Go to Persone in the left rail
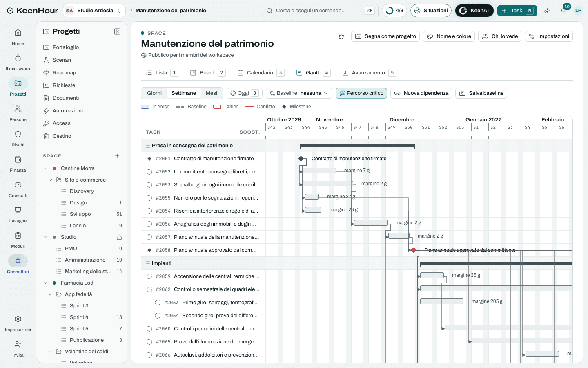Image resolution: width=588 pixels, height=368 pixels. [x=18, y=113]
